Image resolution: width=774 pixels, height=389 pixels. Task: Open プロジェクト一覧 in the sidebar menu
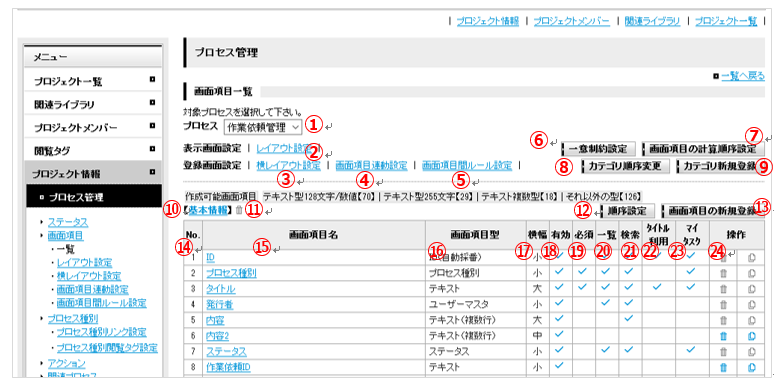point(92,81)
